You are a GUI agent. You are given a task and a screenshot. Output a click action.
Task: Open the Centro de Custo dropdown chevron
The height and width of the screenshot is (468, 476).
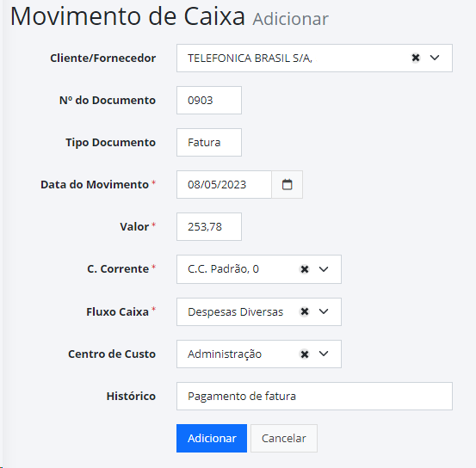click(x=324, y=354)
